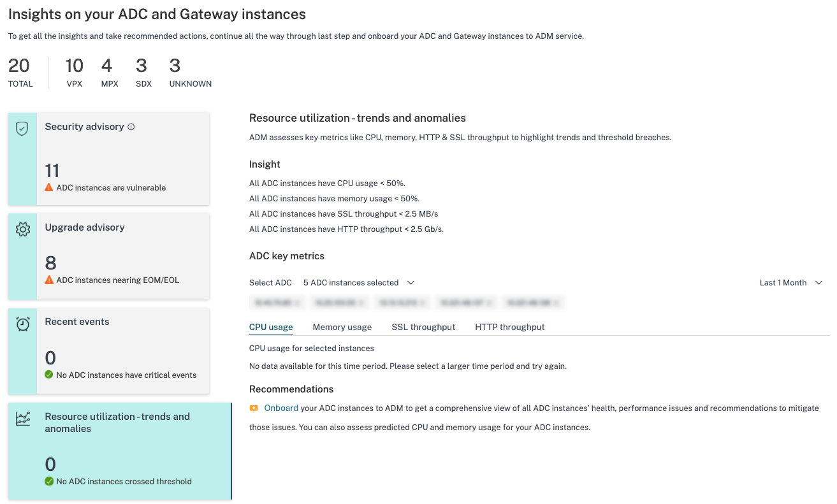
Task: Click 'All ADC instances have memory usage < 50%.'
Action: pos(335,198)
